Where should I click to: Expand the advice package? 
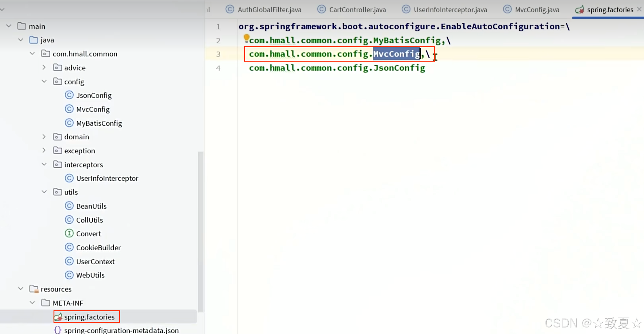44,68
